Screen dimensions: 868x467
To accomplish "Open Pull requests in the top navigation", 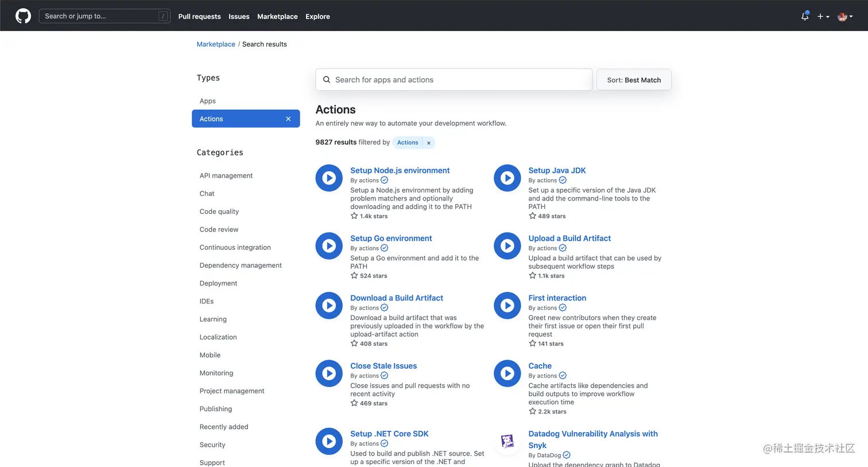I will coord(199,17).
